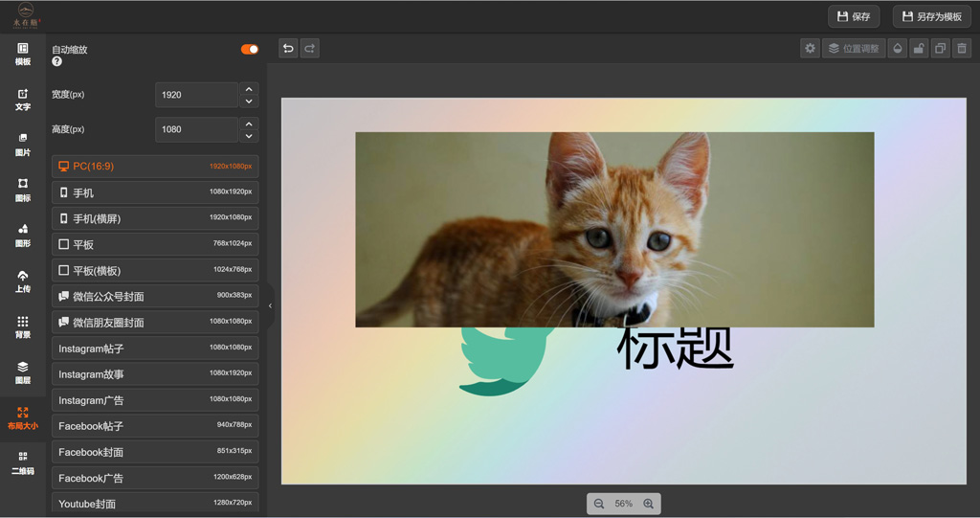Select the 标题 title text on canvas

(675, 348)
